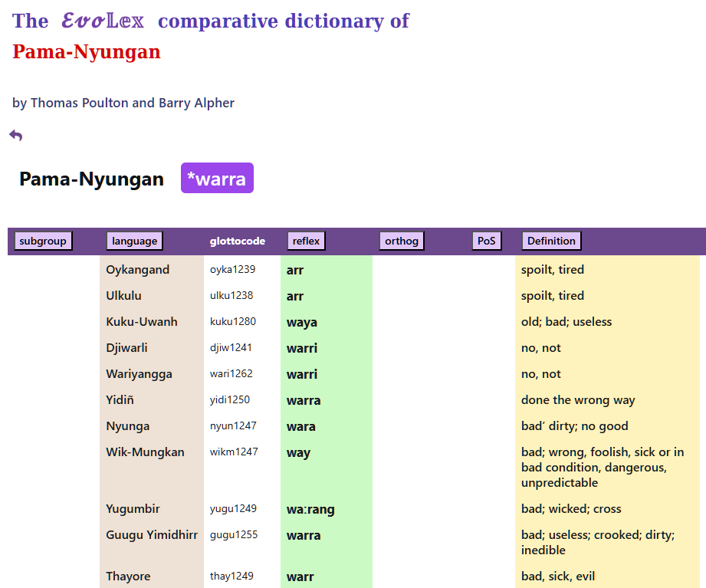This screenshot has height=588, width=706.
Task: Click glottocode wikm1247
Action: coord(234,452)
